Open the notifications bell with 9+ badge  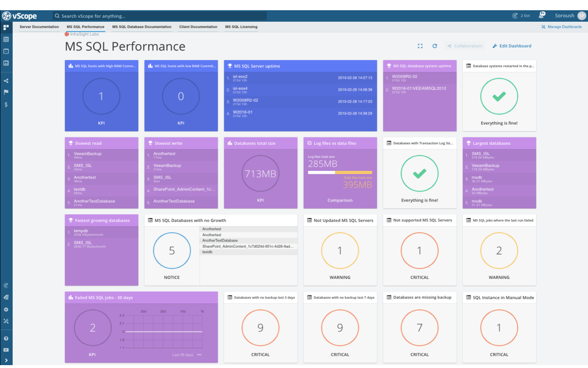coord(541,16)
